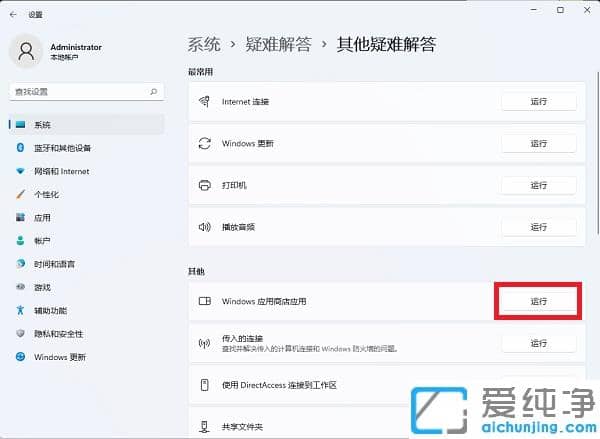Click the Windows 应用商店应用 icon
The width and height of the screenshot is (600, 439).
(204, 301)
